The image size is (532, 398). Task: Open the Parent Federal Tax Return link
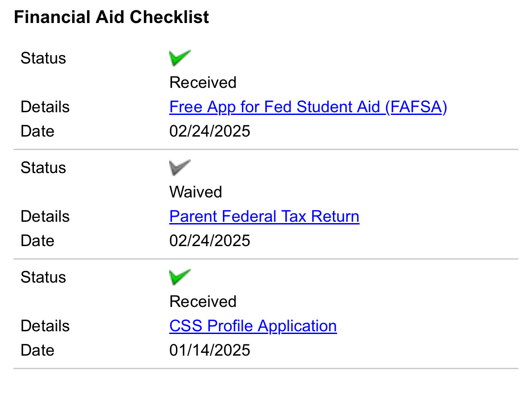[264, 216]
